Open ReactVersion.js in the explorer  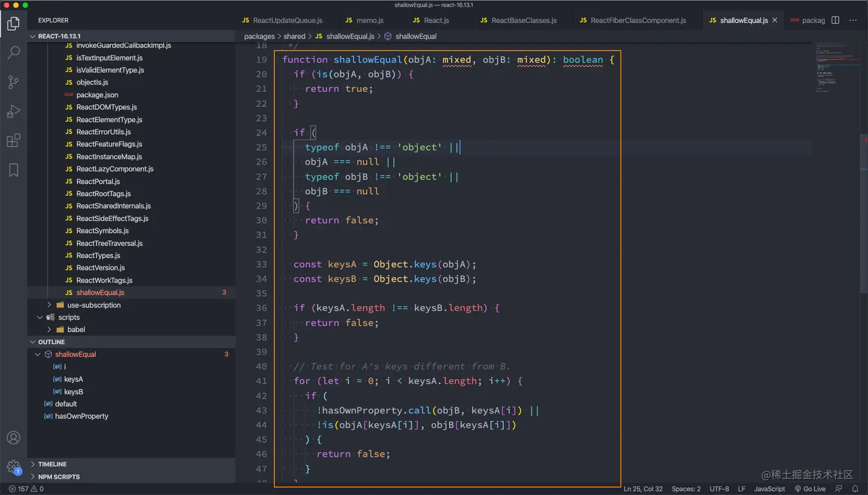[100, 268]
